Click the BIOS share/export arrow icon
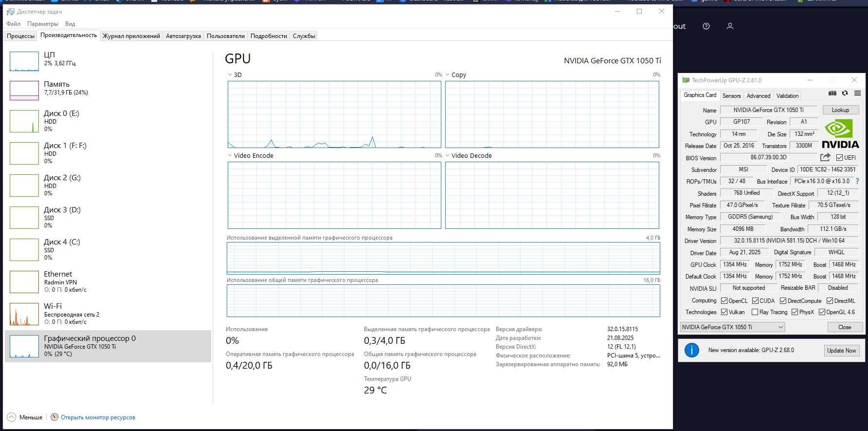This screenshot has width=868, height=431. [825, 157]
